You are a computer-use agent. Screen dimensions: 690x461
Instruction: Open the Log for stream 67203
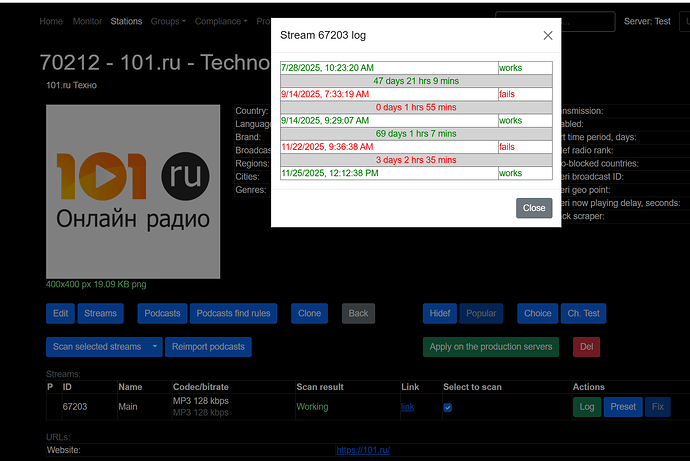(x=586, y=407)
